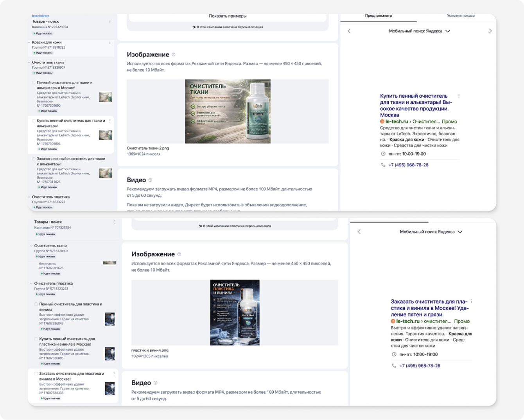This screenshot has width=524, height=420.
Task: Select the Предпросмотр tab
Action: 379,16
